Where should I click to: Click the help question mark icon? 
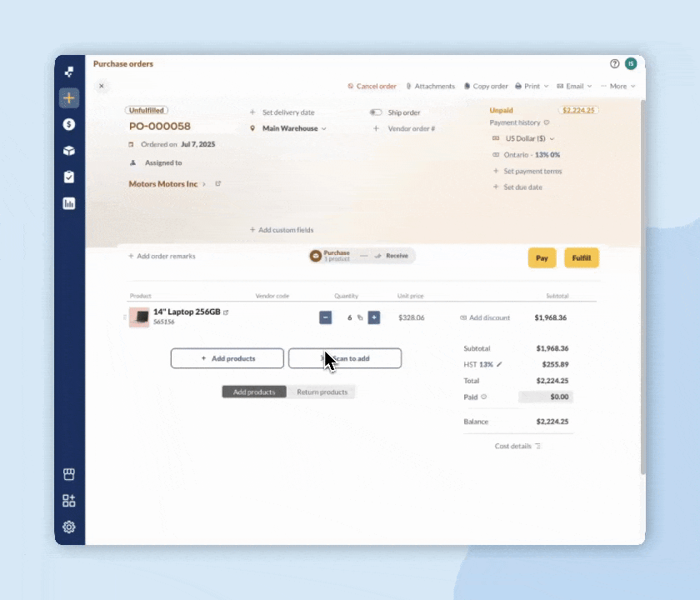(615, 64)
